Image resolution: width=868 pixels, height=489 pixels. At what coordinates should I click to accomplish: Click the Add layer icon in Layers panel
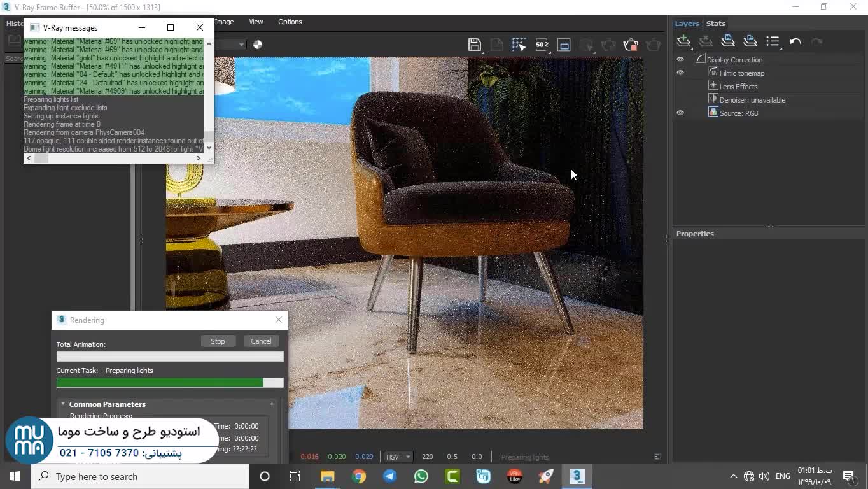[x=683, y=41]
